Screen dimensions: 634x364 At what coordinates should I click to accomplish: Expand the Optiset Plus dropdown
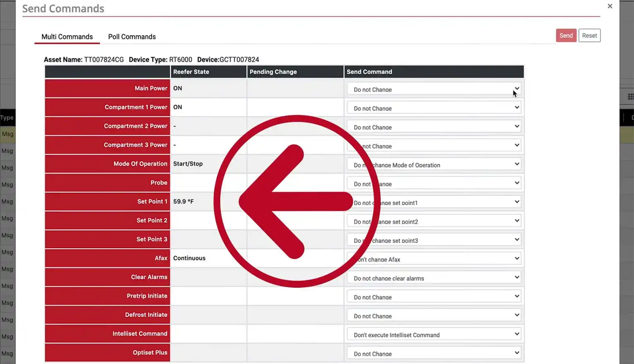(x=434, y=353)
